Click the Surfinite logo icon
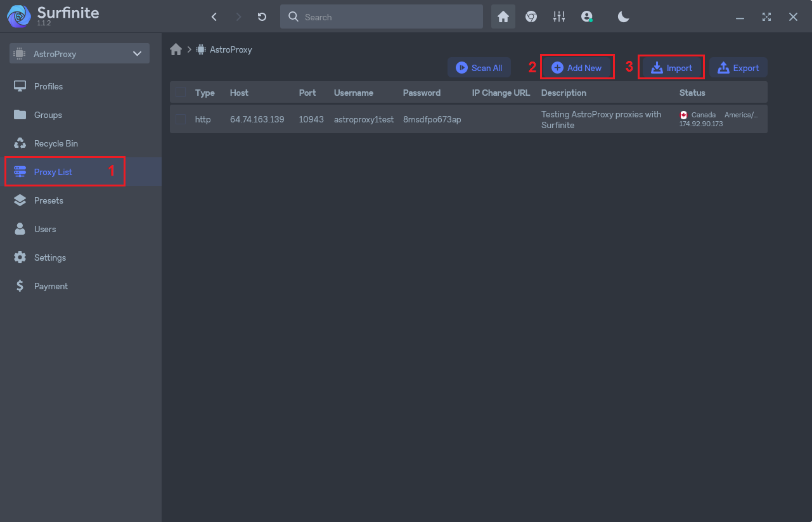The height and width of the screenshot is (522, 812). click(x=19, y=17)
